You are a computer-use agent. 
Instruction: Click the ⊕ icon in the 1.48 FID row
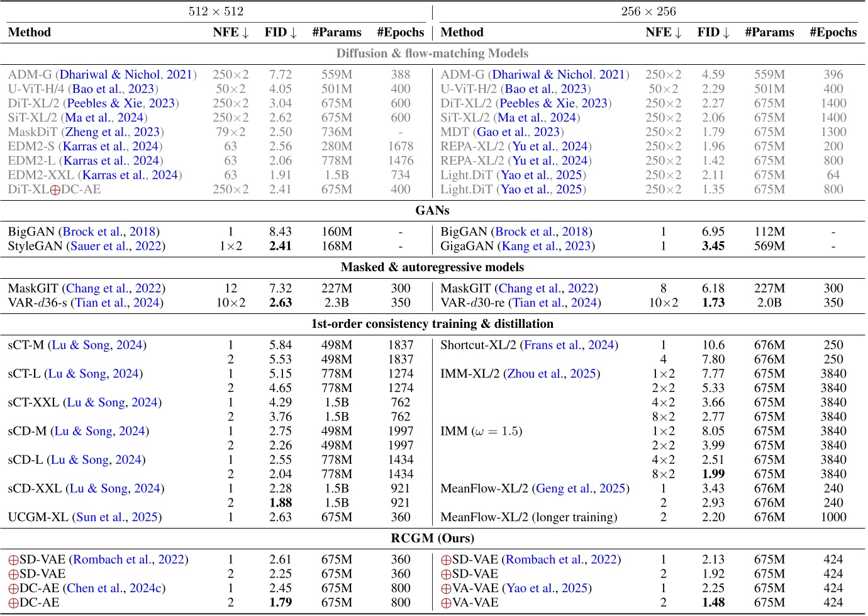coord(446,603)
